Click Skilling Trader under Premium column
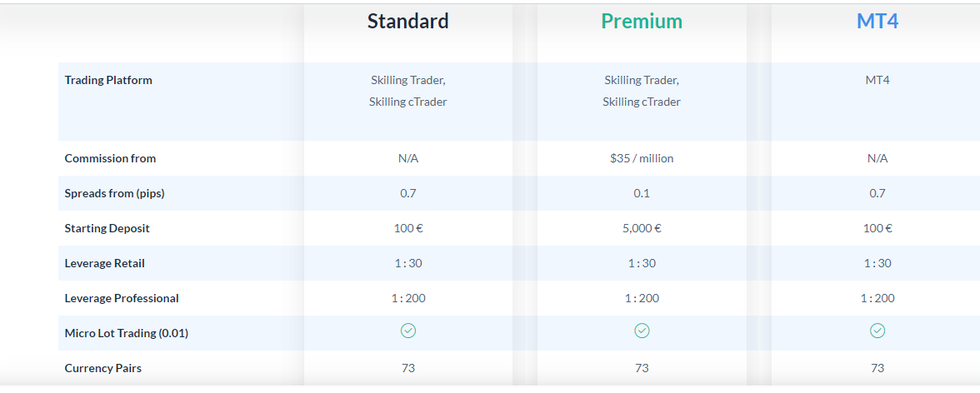 (642, 81)
